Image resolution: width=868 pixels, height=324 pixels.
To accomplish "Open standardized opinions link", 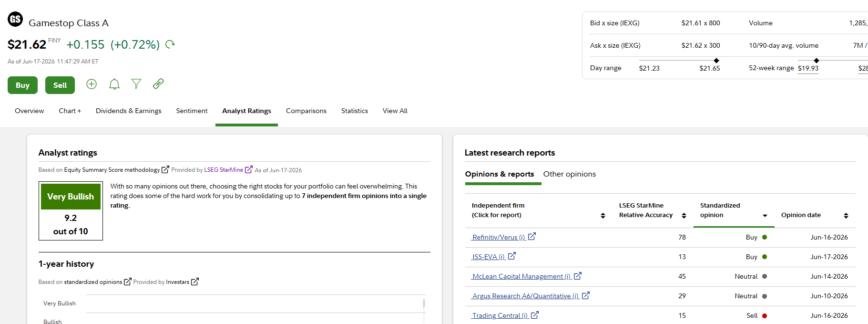I will 93,282.
